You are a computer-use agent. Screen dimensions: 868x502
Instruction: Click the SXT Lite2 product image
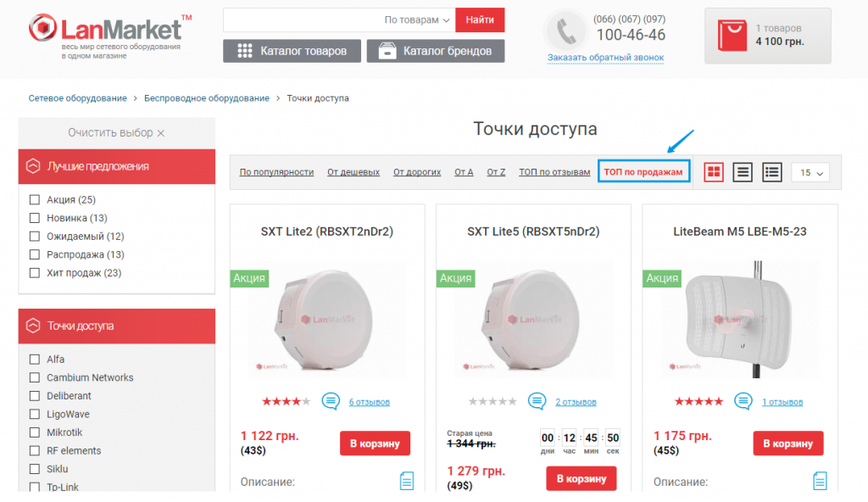pos(327,320)
